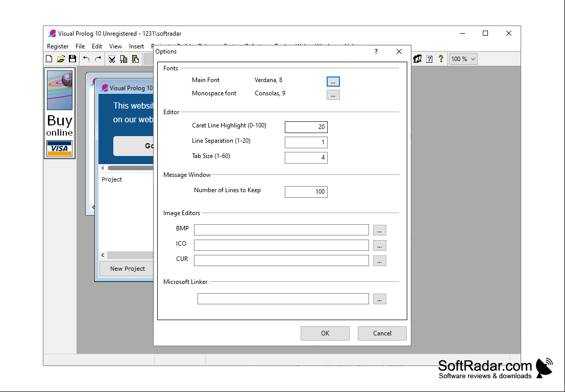Browse for CUR image editor
This screenshot has height=392, width=565.
[379, 260]
